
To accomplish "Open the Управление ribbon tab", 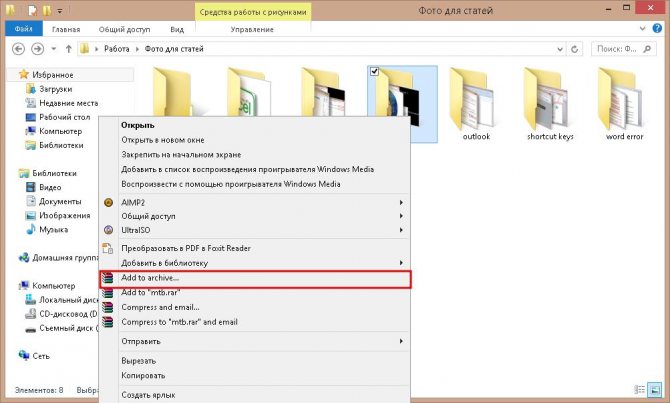I will tap(252, 29).
